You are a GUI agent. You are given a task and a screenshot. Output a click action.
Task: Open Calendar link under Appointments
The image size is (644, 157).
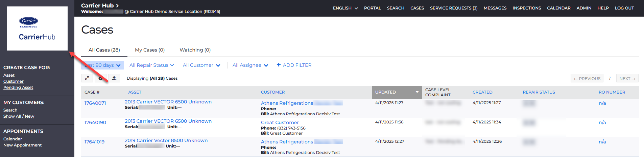pyautogui.click(x=13, y=139)
